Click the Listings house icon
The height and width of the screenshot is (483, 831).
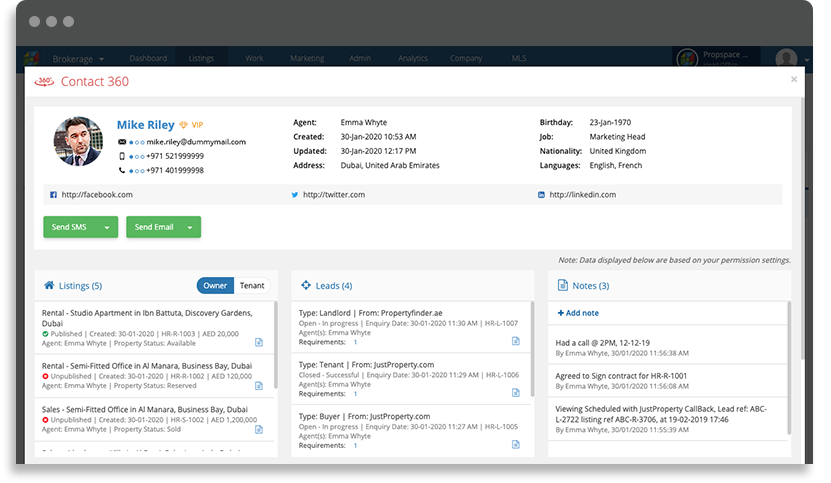pyautogui.click(x=49, y=285)
